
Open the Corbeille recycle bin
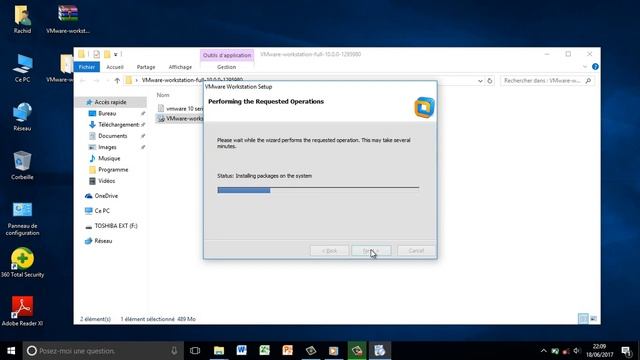tap(22, 165)
